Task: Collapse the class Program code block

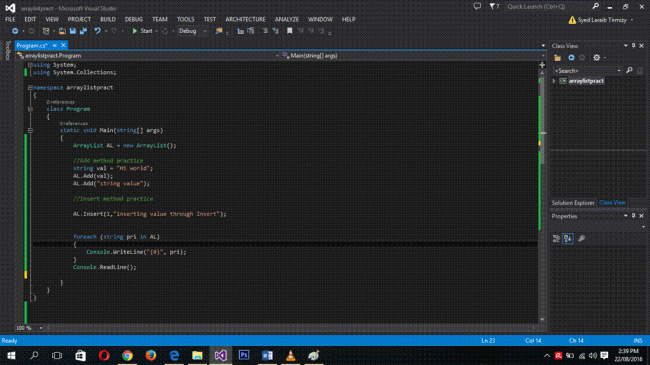Action: point(30,109)
